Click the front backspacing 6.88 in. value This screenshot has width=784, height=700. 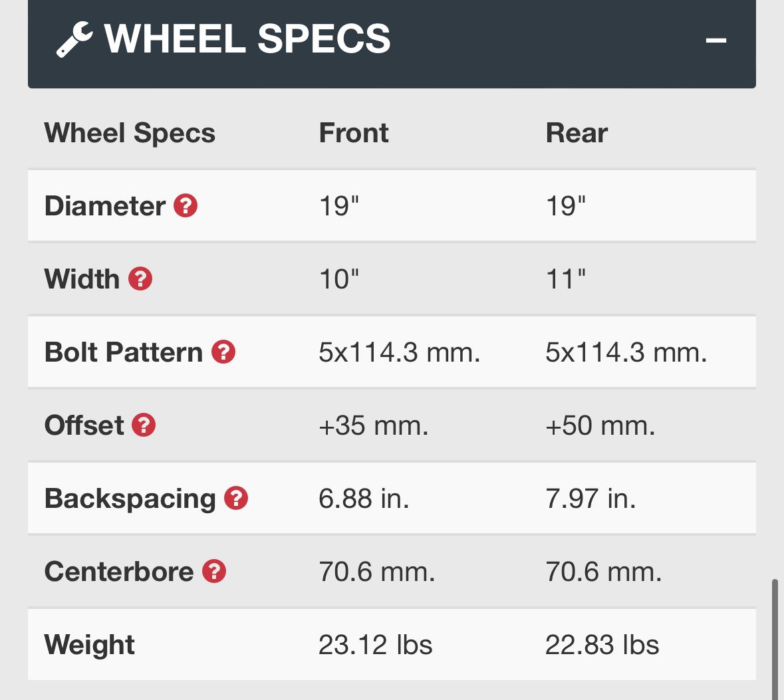tap(364, 499)
